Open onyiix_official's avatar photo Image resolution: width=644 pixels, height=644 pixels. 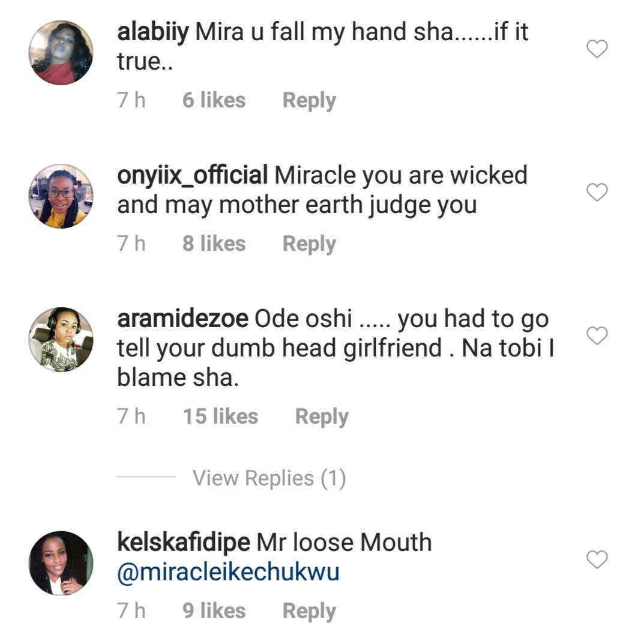[61, 196]
